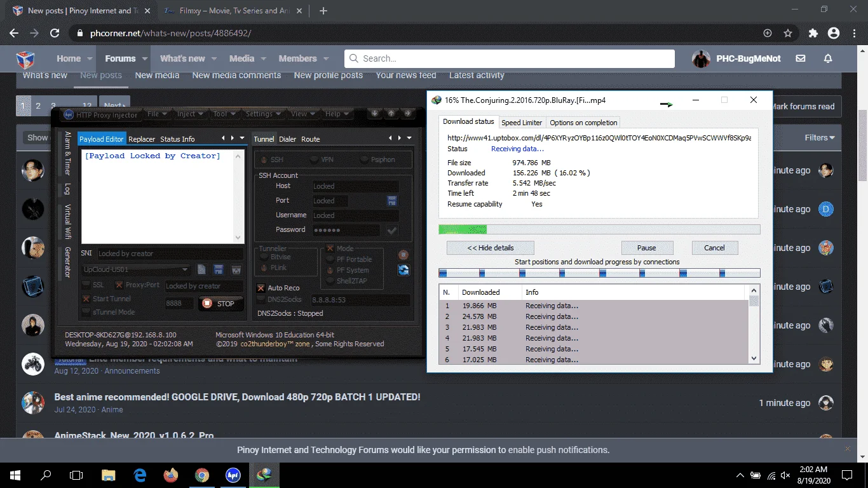Click Mark forums read button
The width and height of the screenshot is (868, 488).
(803, 107)
